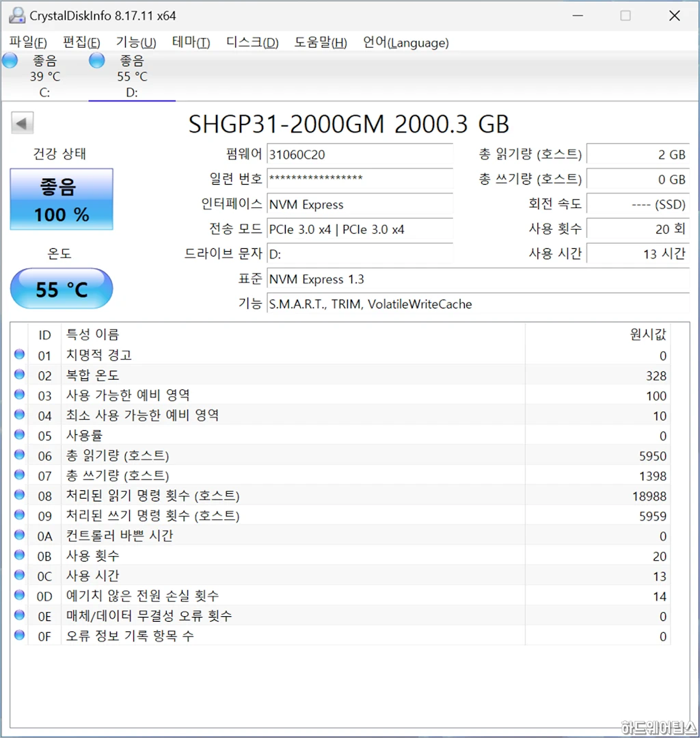Select the D: drive status orb
Image resolution: width=700 pixels, height=738 pixels.
pos(97,61)
